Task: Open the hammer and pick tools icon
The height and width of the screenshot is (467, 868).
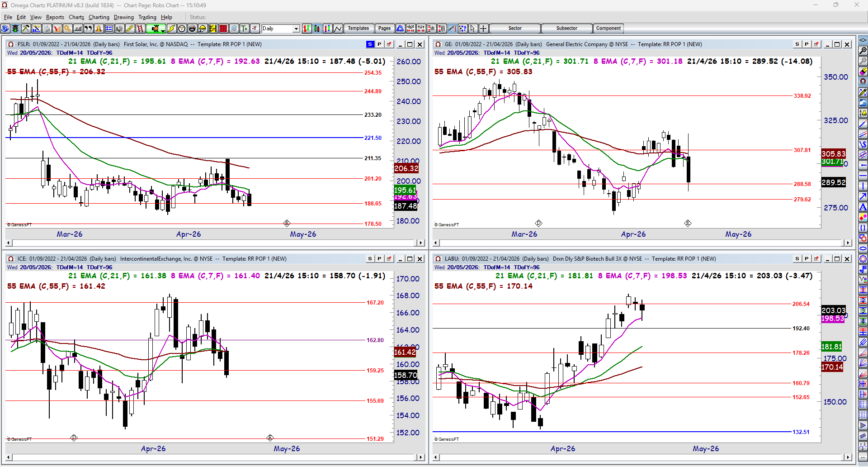Action: point(26,29)
